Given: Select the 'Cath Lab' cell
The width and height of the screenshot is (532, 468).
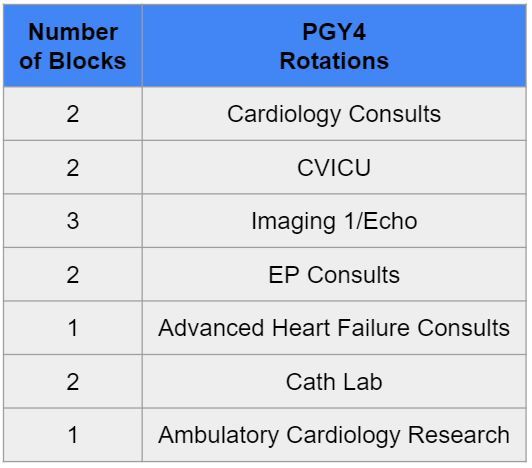Looking at the screenshot, I should point(334,381).
